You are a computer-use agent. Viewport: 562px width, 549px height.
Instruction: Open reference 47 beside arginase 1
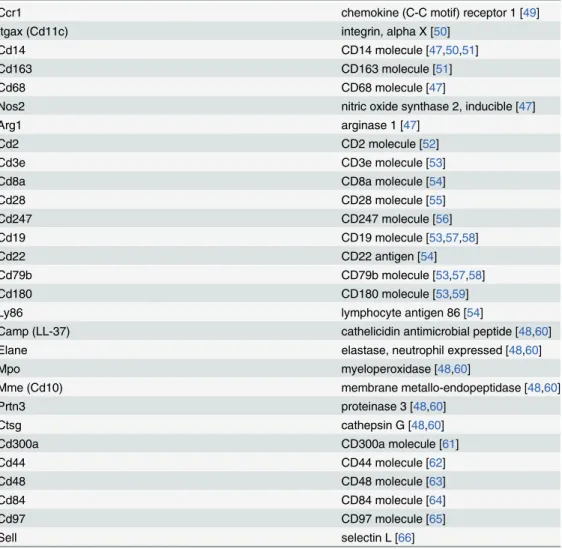(410, 125)
